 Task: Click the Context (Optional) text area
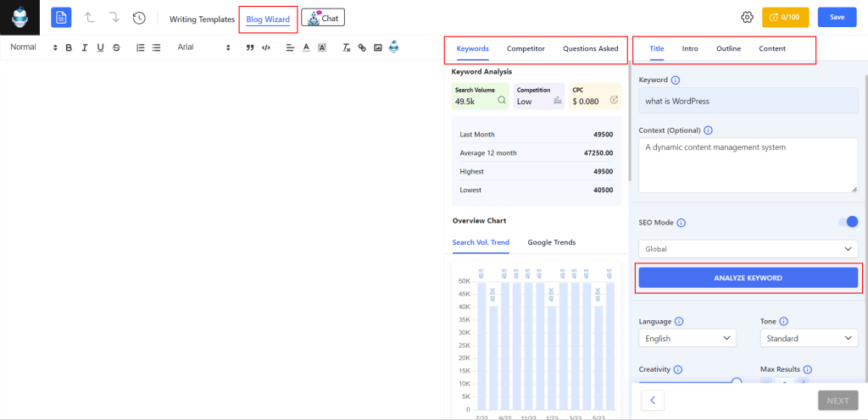748,165
